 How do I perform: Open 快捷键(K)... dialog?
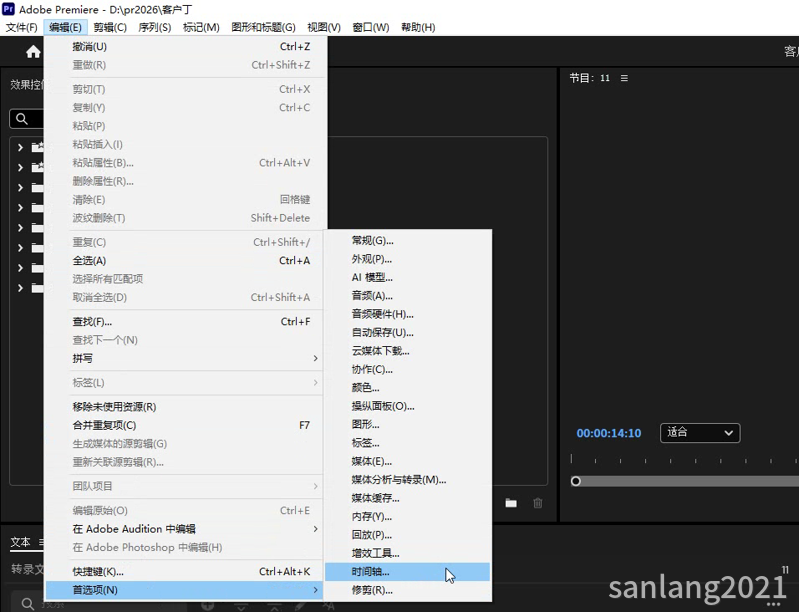tap(185, 571)
